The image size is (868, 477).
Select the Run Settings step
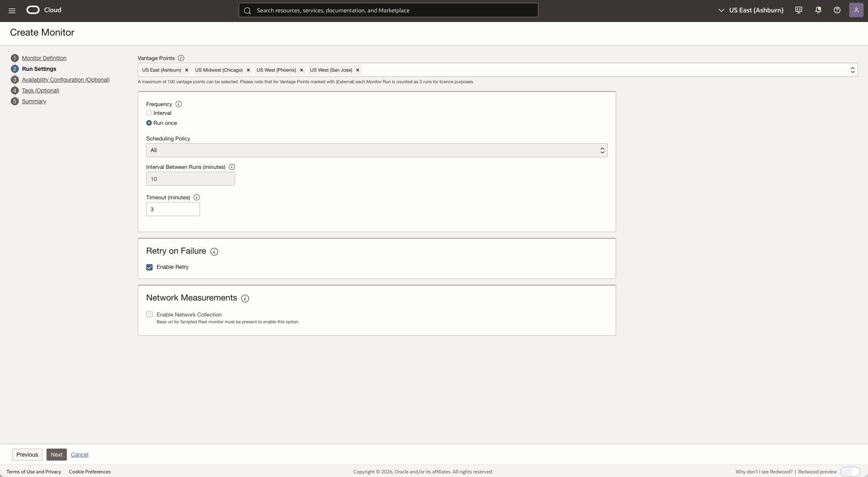click(39, 69)
